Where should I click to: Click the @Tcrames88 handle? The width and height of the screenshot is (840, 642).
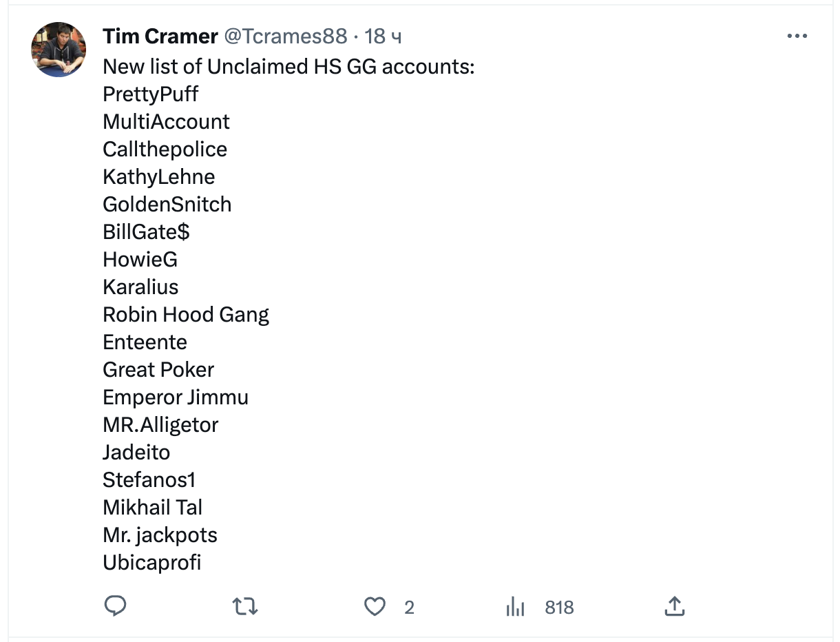[286, 37]
